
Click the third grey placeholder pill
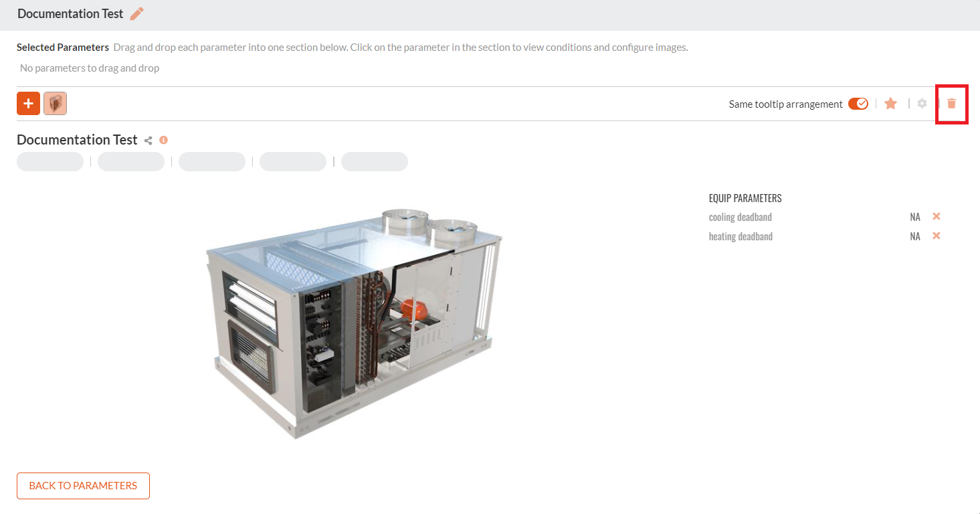tap(212, 162)
